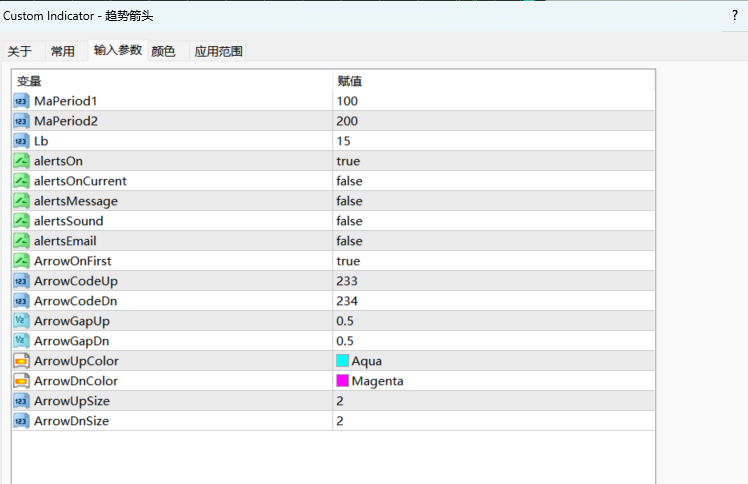Click the color-type icon beside ArrowUpColor
The width and height of the screenshot is (748, 484).
(21, 361)
